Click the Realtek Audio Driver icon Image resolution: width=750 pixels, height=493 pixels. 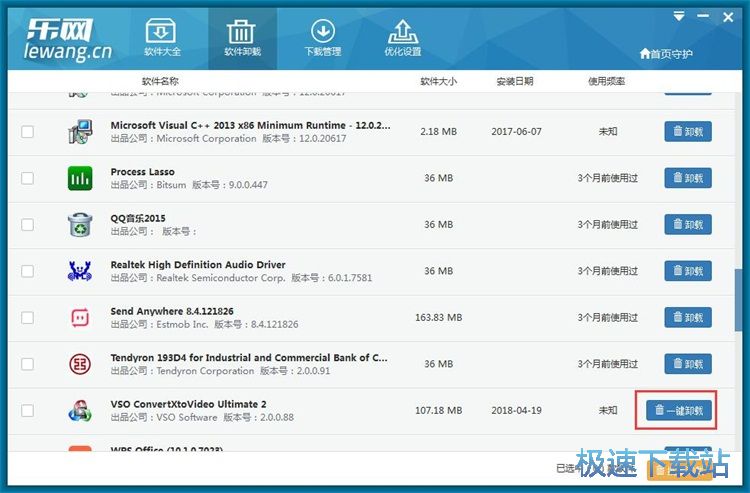tap(79, 271)
